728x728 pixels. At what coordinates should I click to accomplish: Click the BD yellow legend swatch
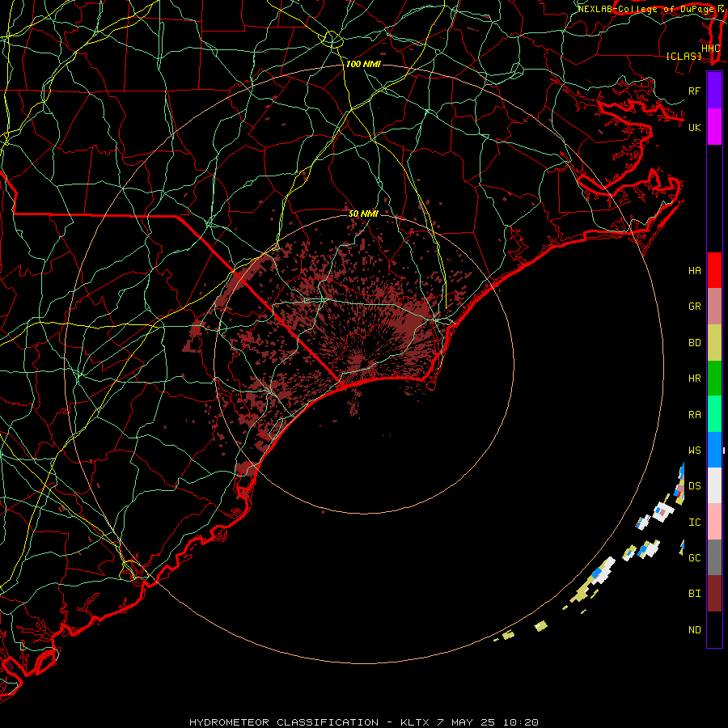[714, 343]
